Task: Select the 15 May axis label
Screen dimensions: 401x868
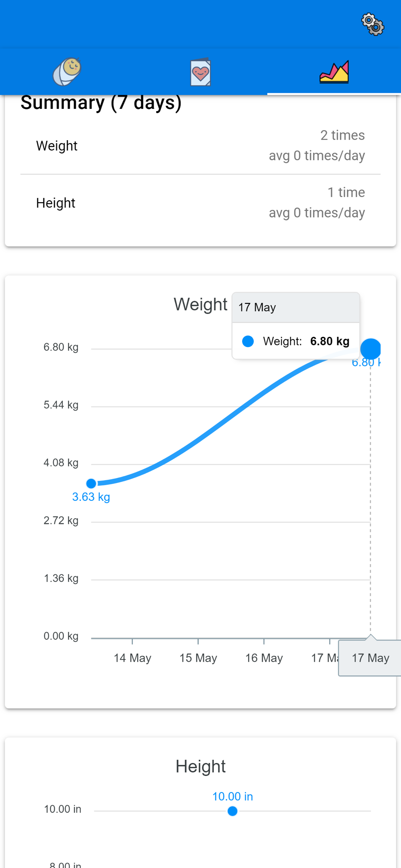Action: click(x=198, y=658)
